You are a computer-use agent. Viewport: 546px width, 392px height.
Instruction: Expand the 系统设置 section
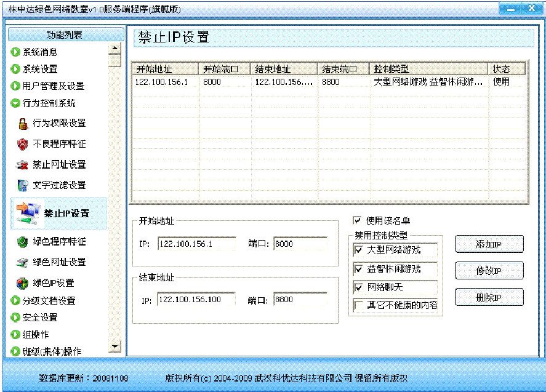pyautogui.click(x=15, y=69)
